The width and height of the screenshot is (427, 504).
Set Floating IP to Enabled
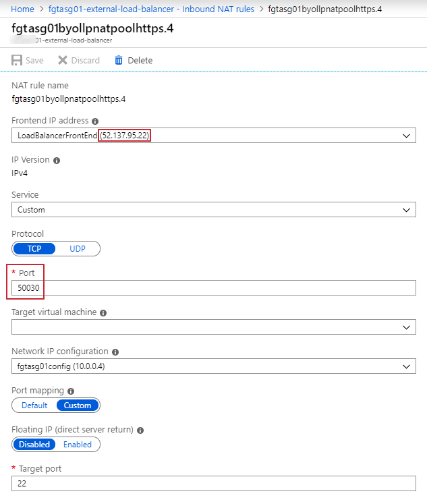[x=78, y=445]
